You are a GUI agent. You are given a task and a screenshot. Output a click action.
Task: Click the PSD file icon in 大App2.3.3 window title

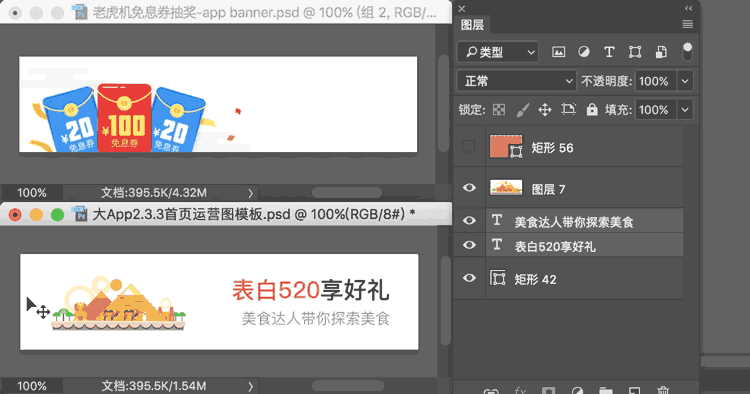click(x=80, y=213)
